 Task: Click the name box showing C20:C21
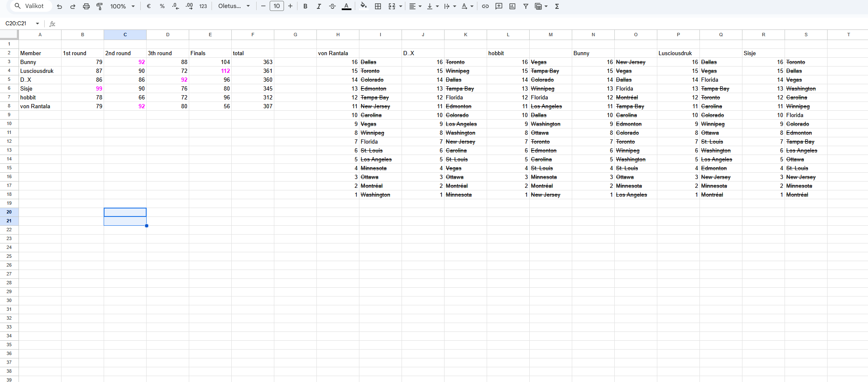(x=17, y=24)
